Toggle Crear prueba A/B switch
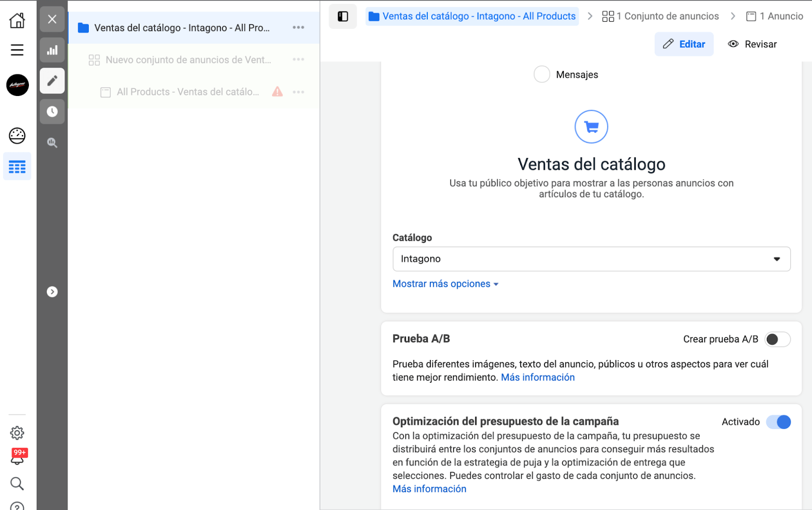 [777, 339]
